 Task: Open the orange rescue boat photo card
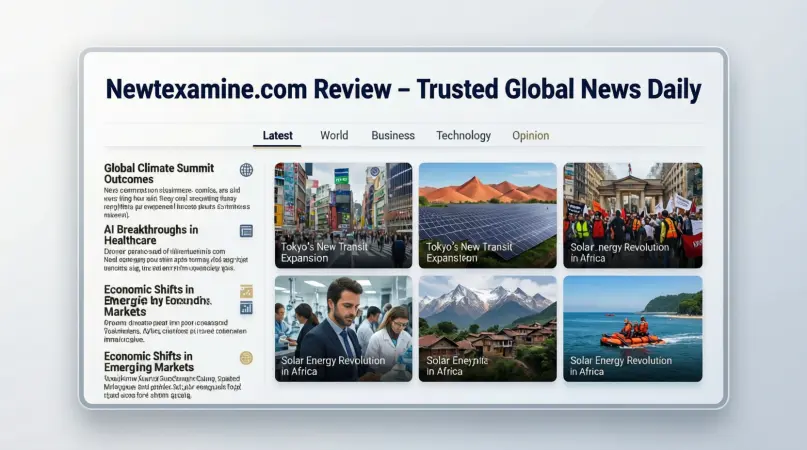[633, 328]
